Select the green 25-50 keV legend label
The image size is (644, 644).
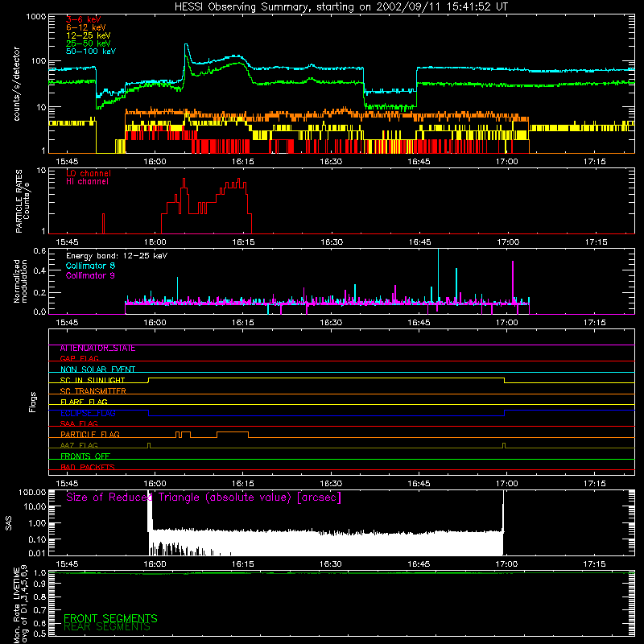coord(88,43)
